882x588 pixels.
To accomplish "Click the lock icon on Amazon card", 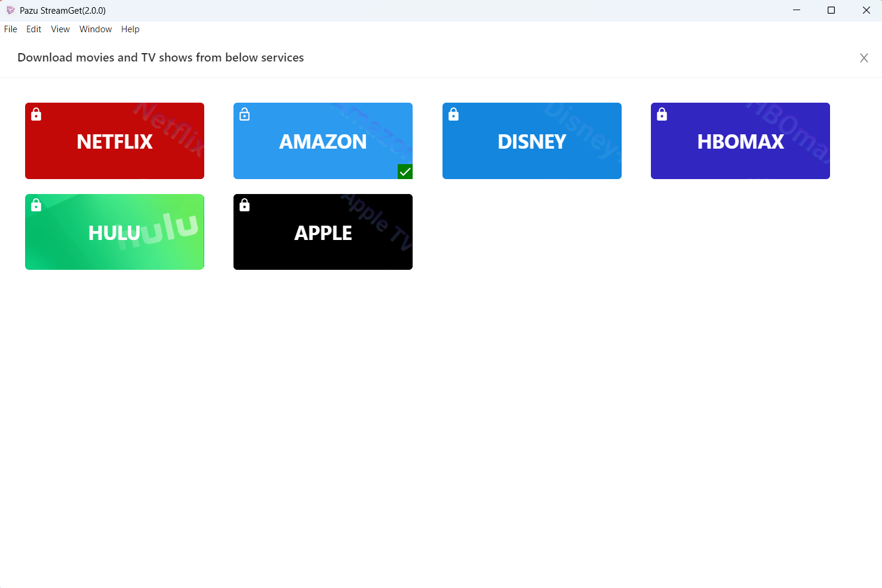I will (x=245, y=114).
